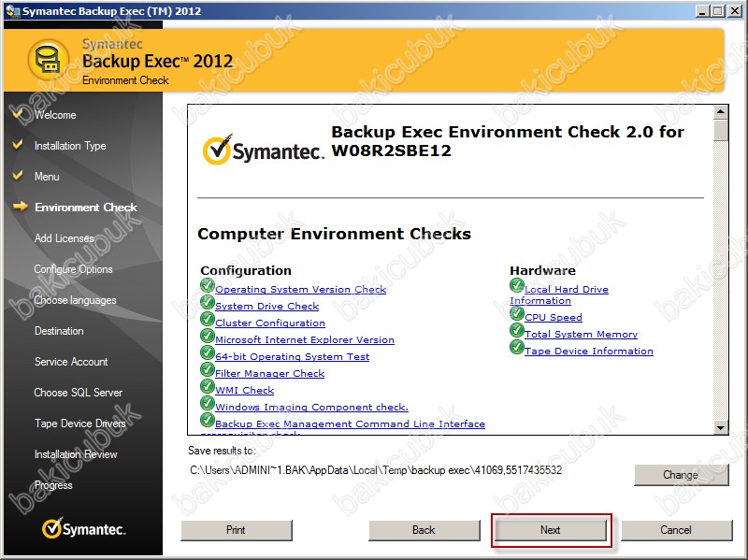Image resolution: width=748 pixels, height=560 pixels.
Task: Click the save results path text
Action: click(x=376, y=470)
